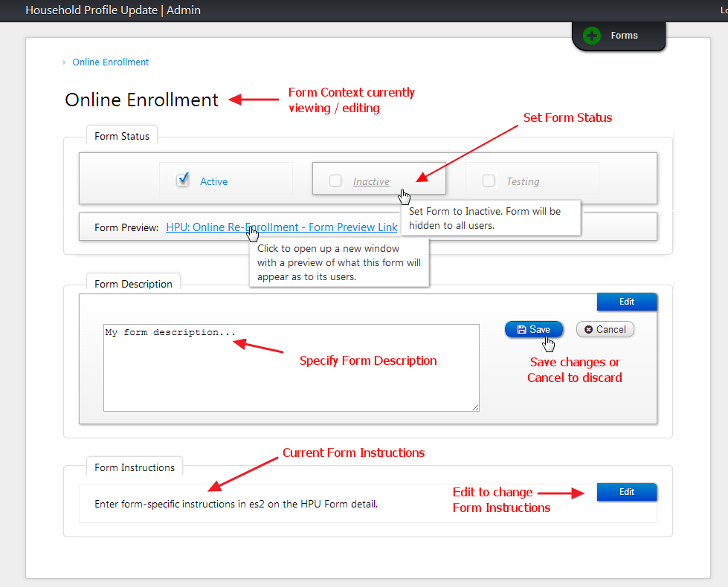Click the Form Status tab header
Image resolution: width=728 pixels, height=587 pixels.
122,136
